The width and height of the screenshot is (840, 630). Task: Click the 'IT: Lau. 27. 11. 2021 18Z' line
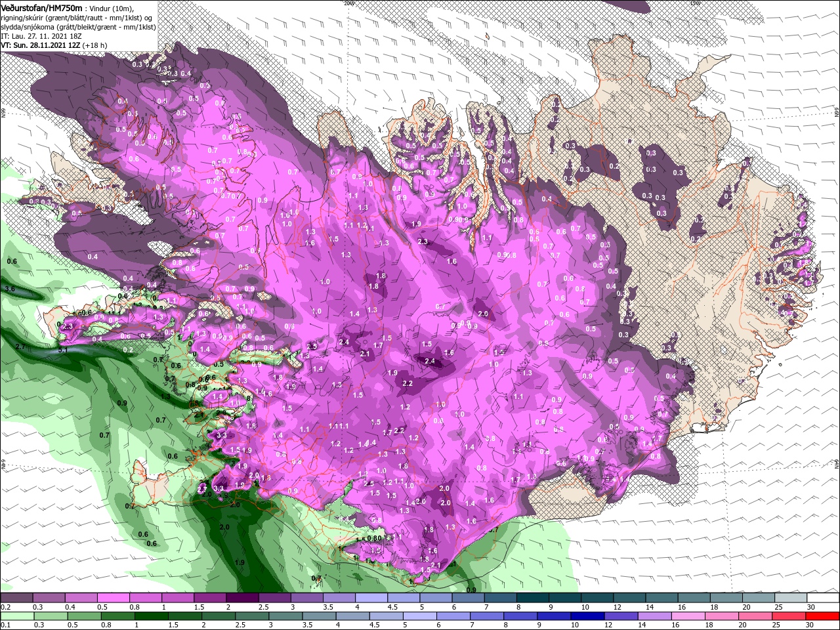(41, 36)
